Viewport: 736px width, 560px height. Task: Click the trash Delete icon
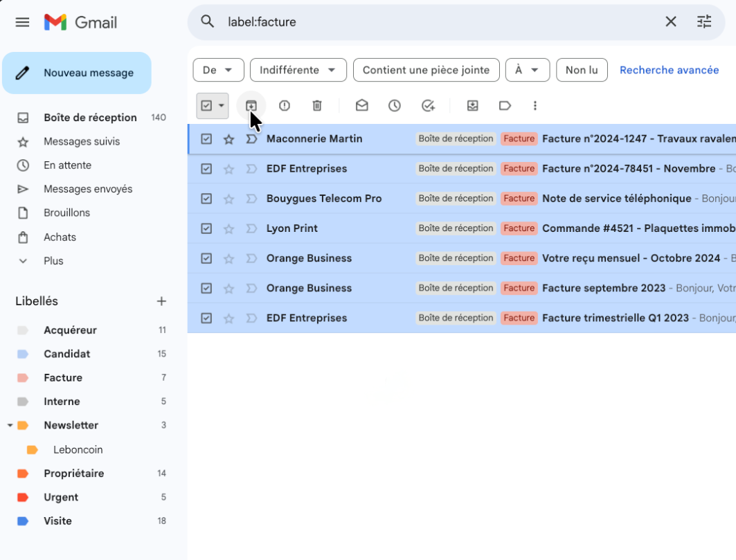[x=317, y=106]
